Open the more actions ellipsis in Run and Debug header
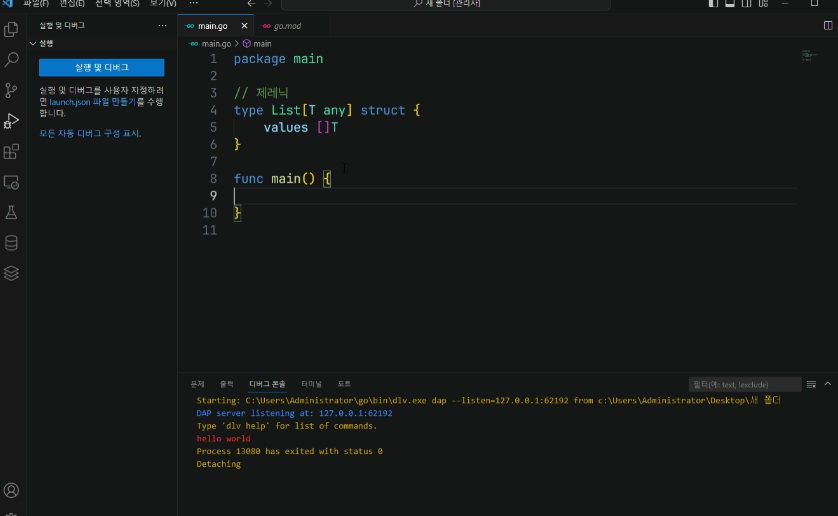Image resolution: width=838 pixels, height=516 pixels. [x=162, y=26]
